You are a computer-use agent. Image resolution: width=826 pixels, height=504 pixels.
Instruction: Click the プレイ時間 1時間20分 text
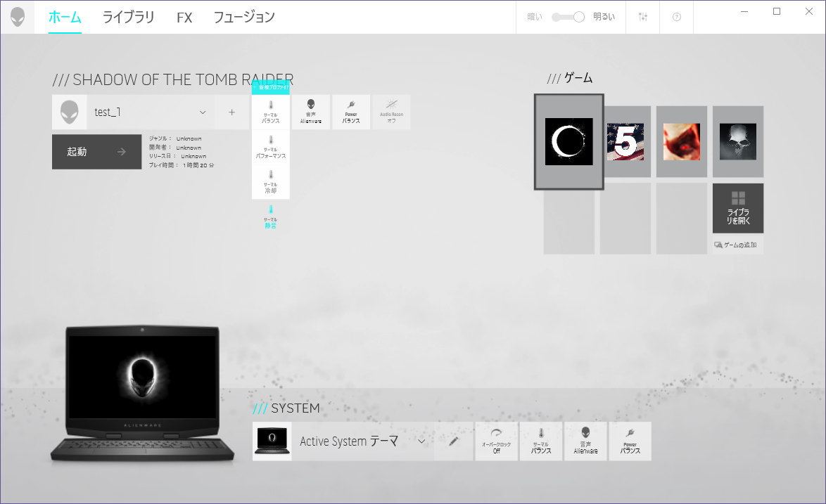pyautogui.click(x=182, y=165)
